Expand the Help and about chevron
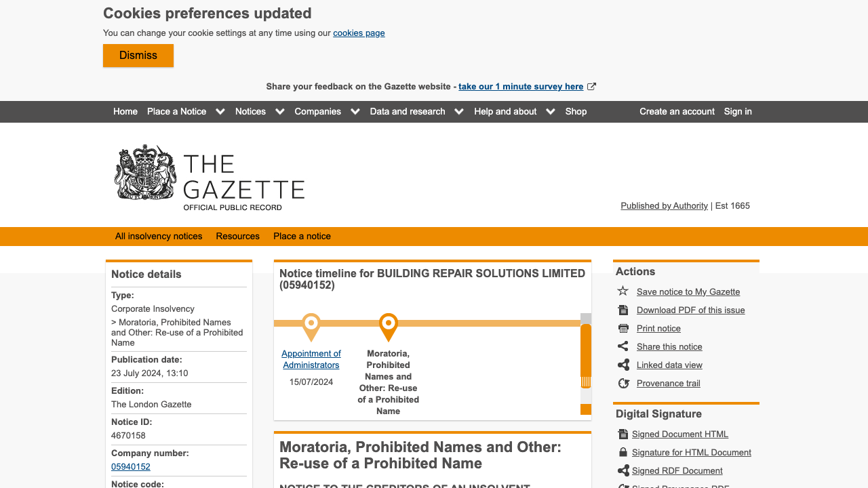 tap(550, 112)
